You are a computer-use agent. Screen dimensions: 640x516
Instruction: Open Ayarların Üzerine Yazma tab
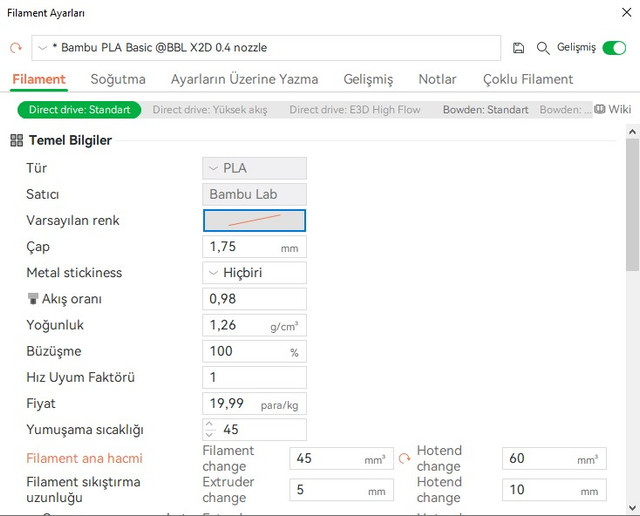pyautogui.click(x=244, y=79)
